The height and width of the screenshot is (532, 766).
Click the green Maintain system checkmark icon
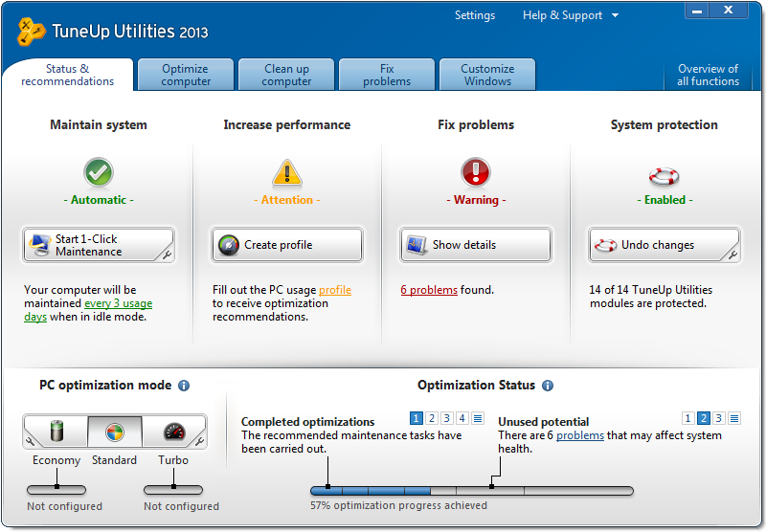click(99, 173)
